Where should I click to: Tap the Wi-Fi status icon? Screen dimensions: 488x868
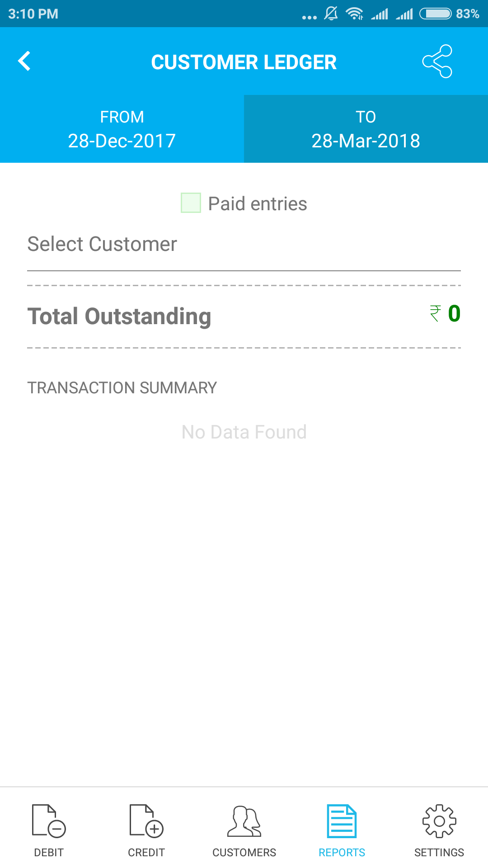coord(355,14)
